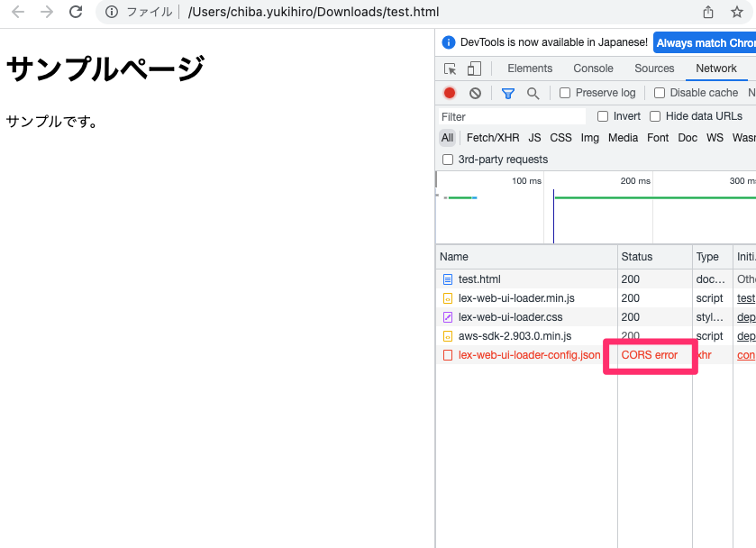Screen dimensions: 756x548
Task: Open the Sources panel
Action: click(x=654, y=68)
